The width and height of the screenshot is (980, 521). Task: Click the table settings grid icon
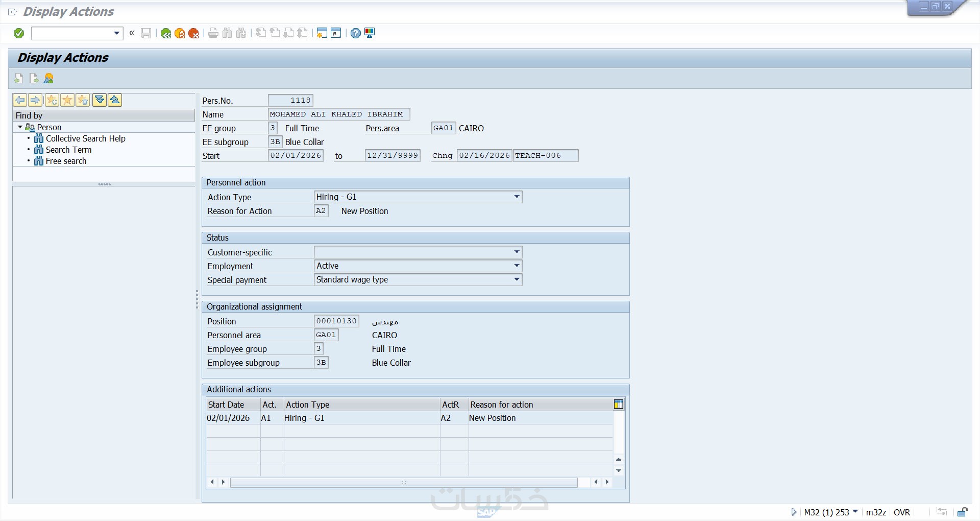pyautogui.click(x=619, y=405)
